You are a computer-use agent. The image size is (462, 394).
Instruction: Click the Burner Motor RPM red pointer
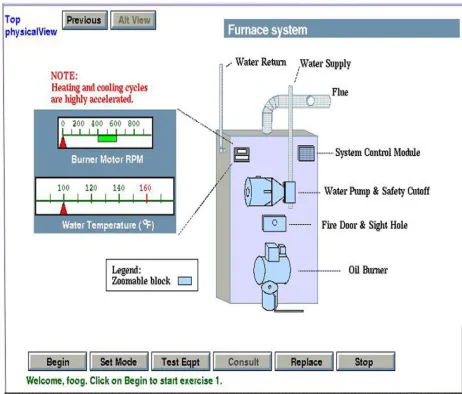click(63, 142)
